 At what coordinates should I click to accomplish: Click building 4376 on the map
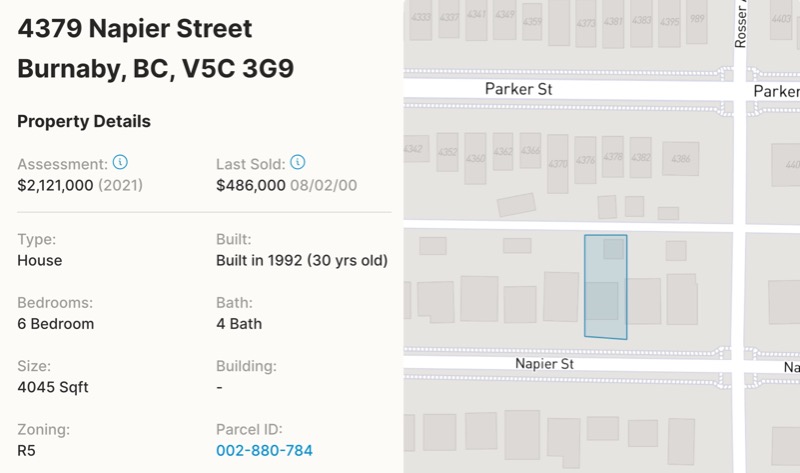tap(585, 160)
